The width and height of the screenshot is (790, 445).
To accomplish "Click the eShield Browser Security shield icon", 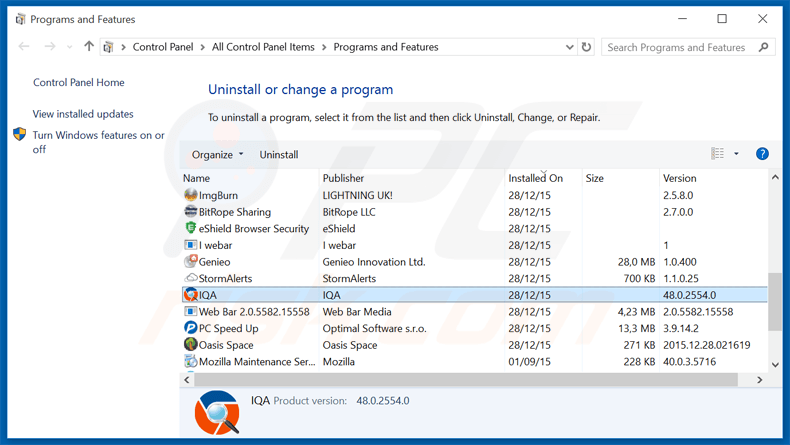I will pos(190,228).
